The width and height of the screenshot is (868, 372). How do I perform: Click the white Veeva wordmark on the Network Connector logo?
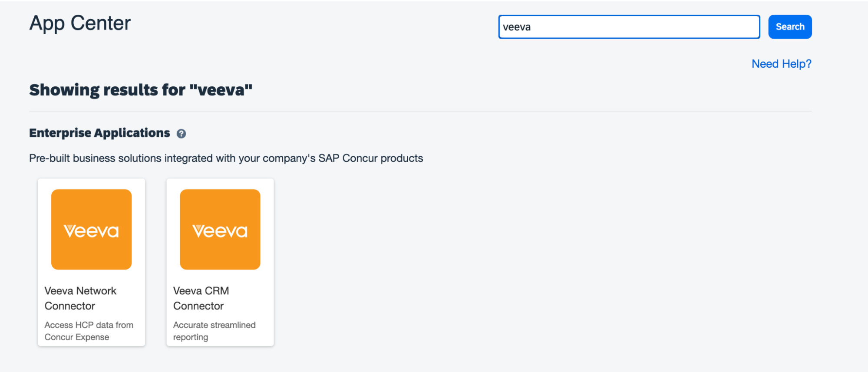tap(91, 231)
